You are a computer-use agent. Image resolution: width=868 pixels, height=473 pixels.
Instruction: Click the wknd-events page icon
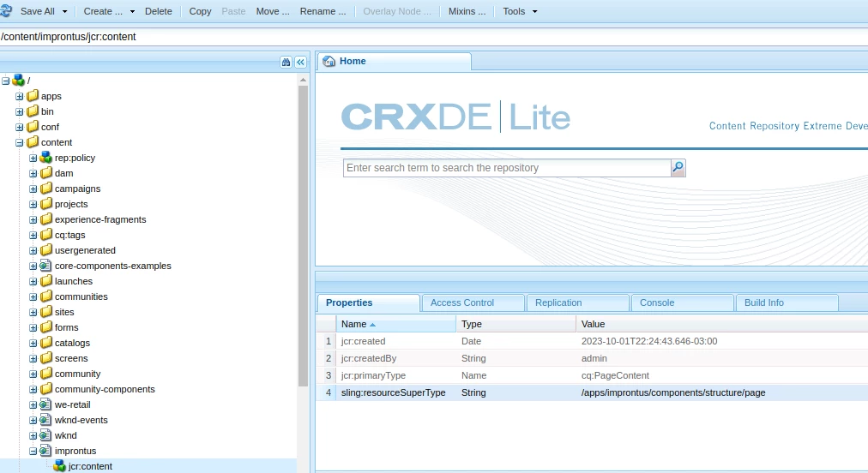point(46,420)
